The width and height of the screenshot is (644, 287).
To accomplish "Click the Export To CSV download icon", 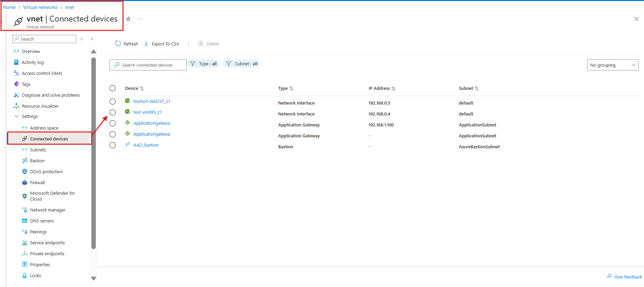I will (x=146, y=44).
